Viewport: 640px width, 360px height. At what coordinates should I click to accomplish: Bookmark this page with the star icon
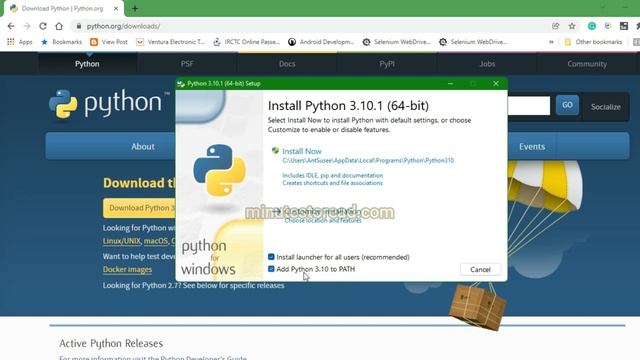click(x=572, y=26)
